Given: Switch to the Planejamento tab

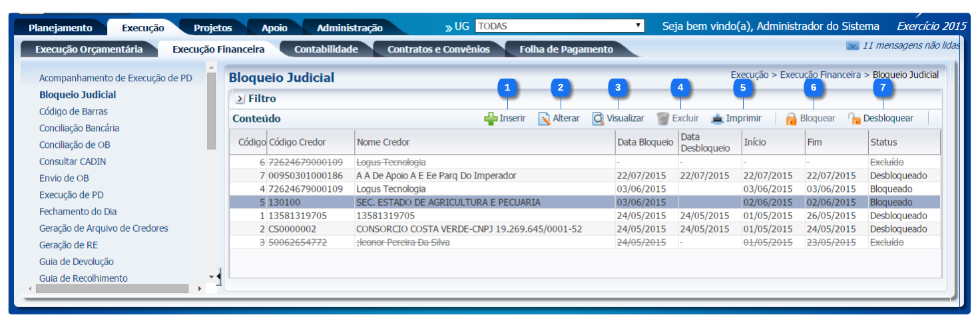Looking at the screenshot, I should click(61, 28).
